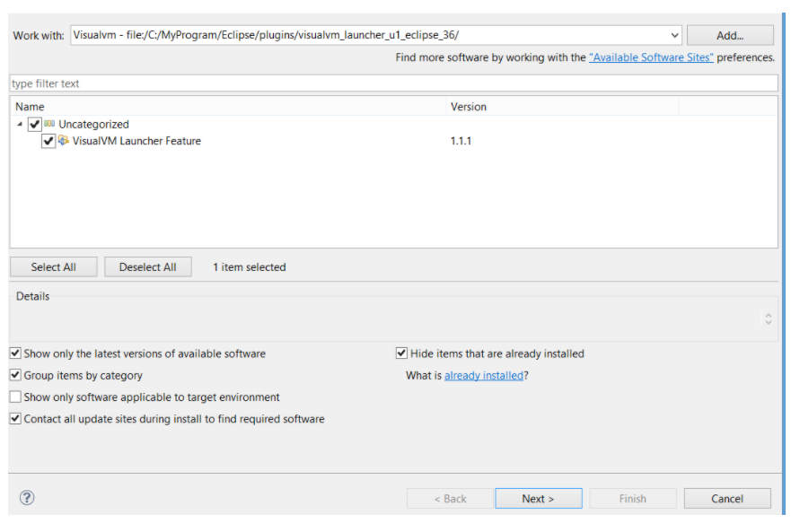Screen dimensions: 791x532
Task: Collapse the Uncategorized tree node
Action: tap(21, 125)
